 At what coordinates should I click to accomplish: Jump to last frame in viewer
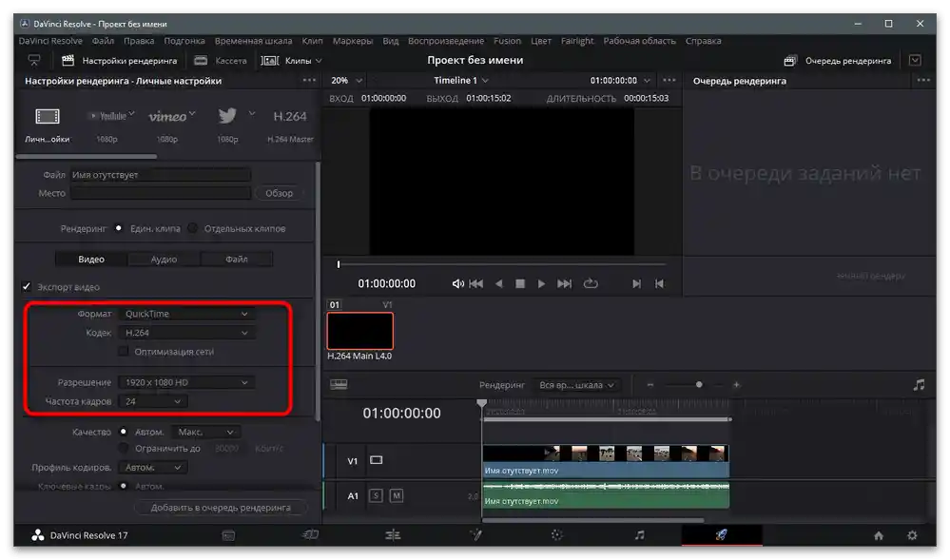564,283
